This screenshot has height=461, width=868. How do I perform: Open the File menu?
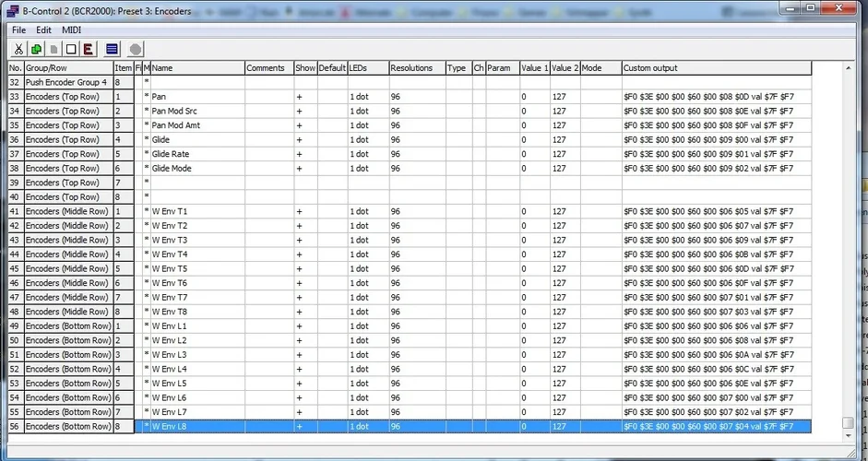[18, 30]
